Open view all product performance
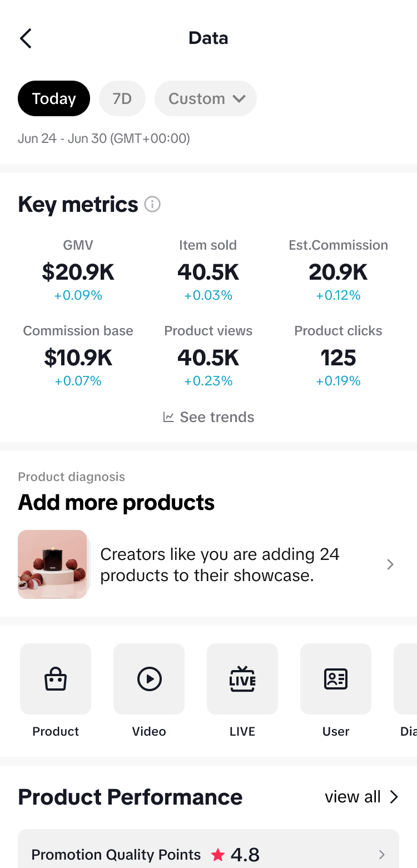 tap(362, 797)
